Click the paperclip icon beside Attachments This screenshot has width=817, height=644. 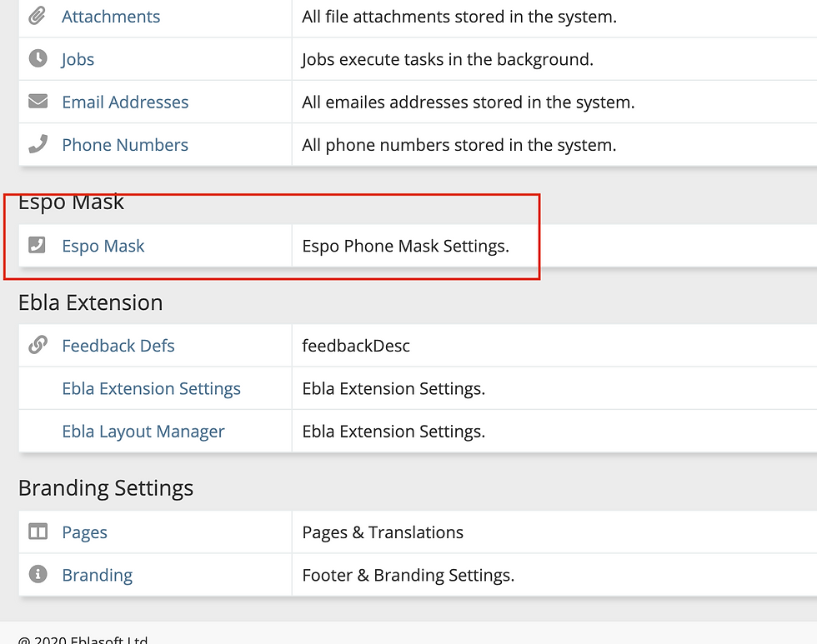38,16
